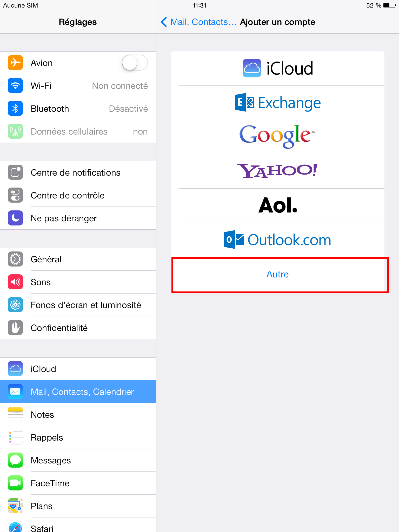Select Outlook.com account type

pyautogui.click(x=278, y=240)
